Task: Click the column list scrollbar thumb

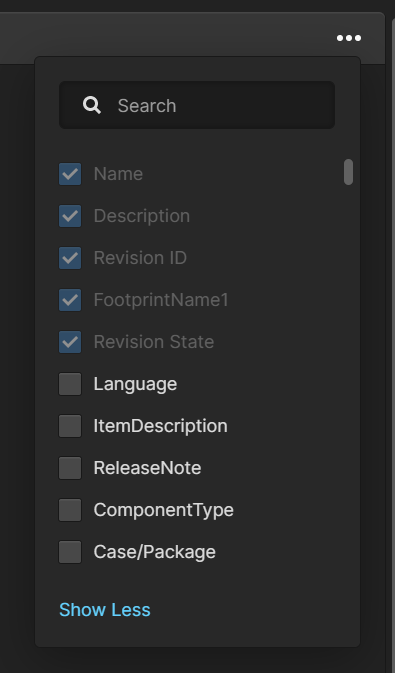Action: click(x=349, y=172)
